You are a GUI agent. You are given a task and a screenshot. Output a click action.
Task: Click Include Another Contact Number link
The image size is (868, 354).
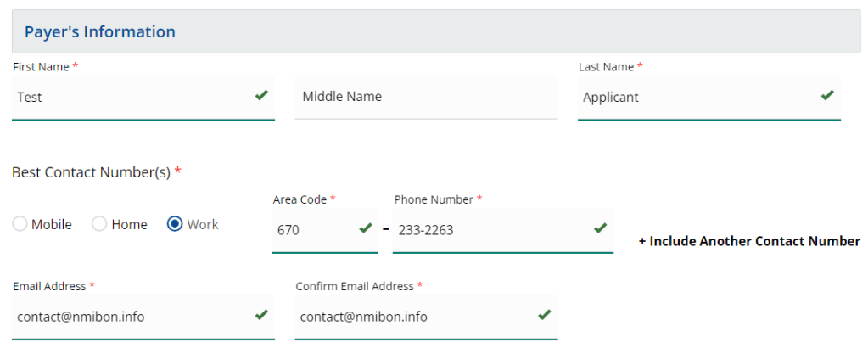tap(749, 241)
